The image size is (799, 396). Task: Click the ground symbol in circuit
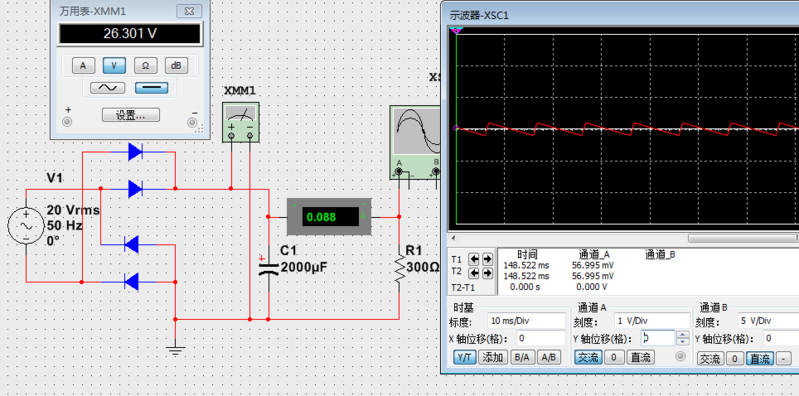(175, 350)
